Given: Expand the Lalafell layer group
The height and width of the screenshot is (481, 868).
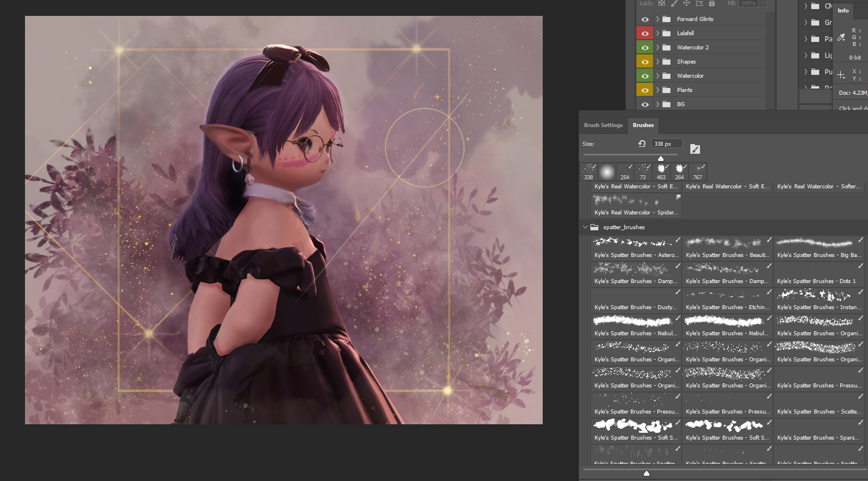Looking at the screenshot, I should point(657,33).
